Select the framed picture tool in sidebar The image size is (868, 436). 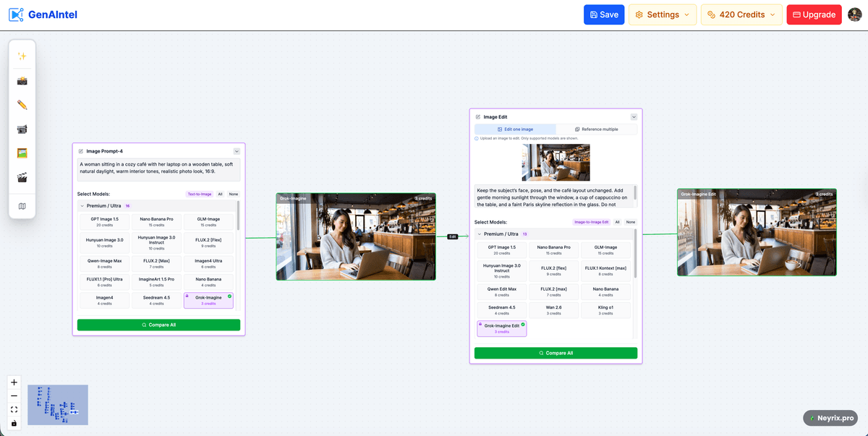point(22,153)
